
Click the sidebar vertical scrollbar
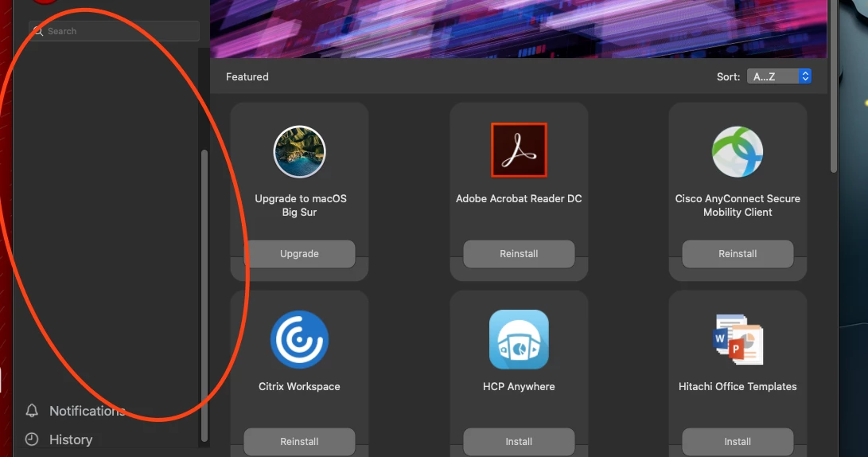[x=204, y=295]
